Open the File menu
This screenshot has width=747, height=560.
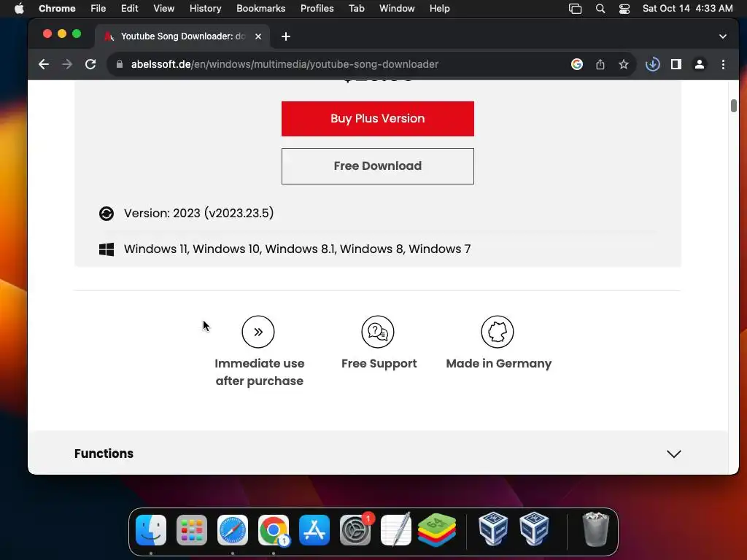(x=98, y=9)
